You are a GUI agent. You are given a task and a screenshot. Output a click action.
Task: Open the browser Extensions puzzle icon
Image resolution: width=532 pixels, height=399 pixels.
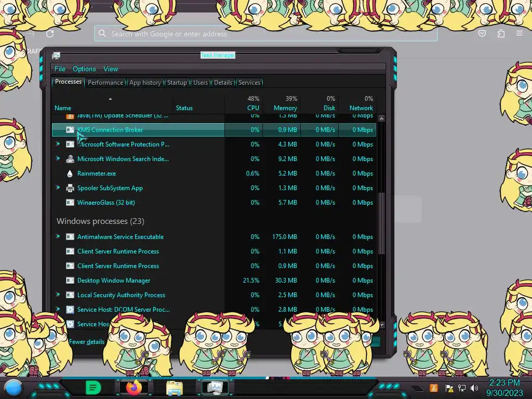[501, 33]
